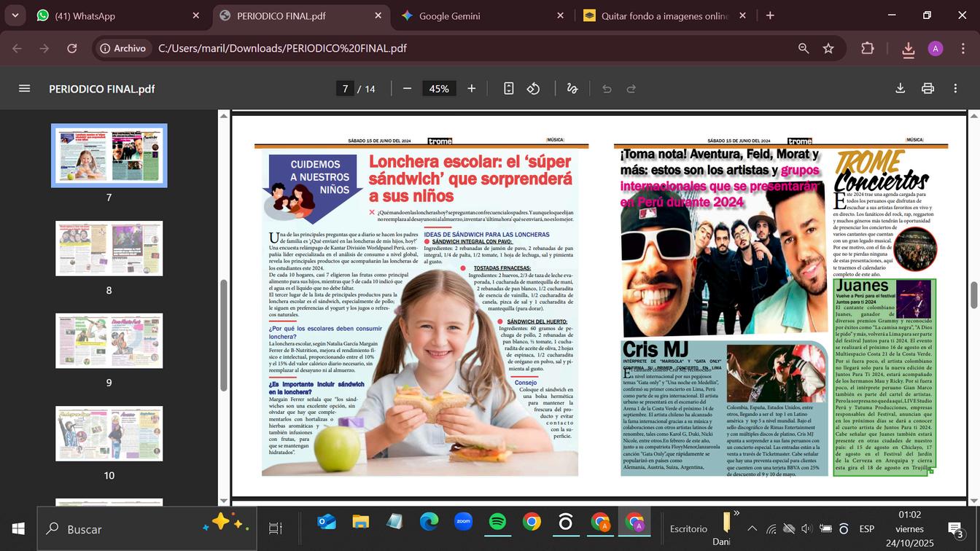
Task: Select page 10 thumbnail
Action: point(109,434)
